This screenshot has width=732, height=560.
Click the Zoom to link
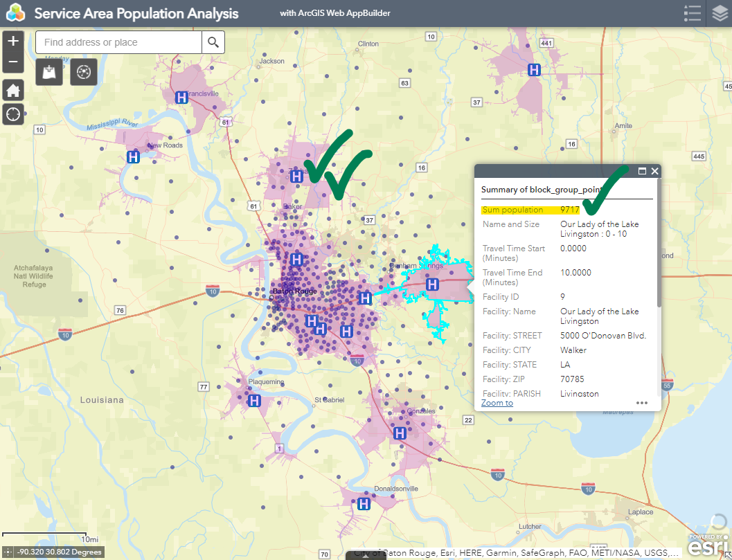tap(497, 403)
